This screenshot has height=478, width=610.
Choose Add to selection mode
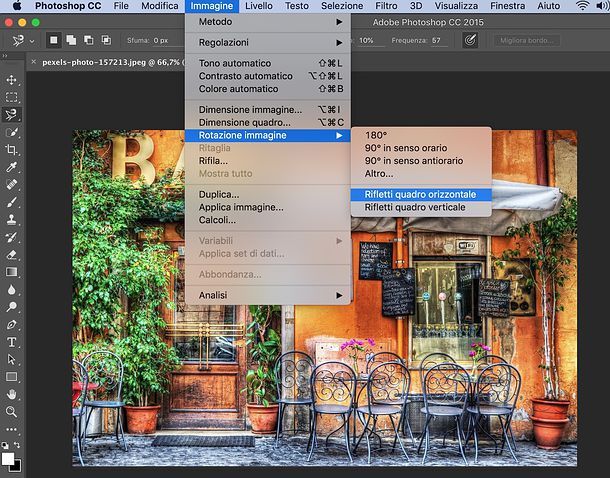71,40
